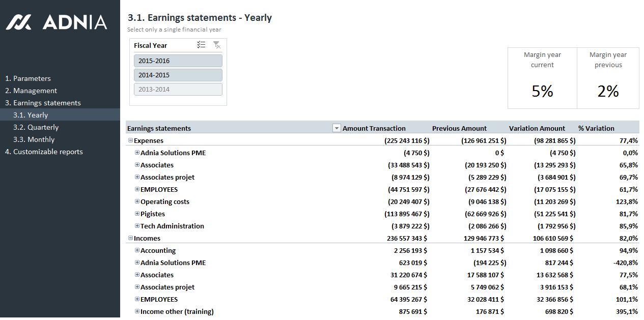The image size is (644, 320).
Task: Click the ADNIA logo
Action: tap(57, 22)
